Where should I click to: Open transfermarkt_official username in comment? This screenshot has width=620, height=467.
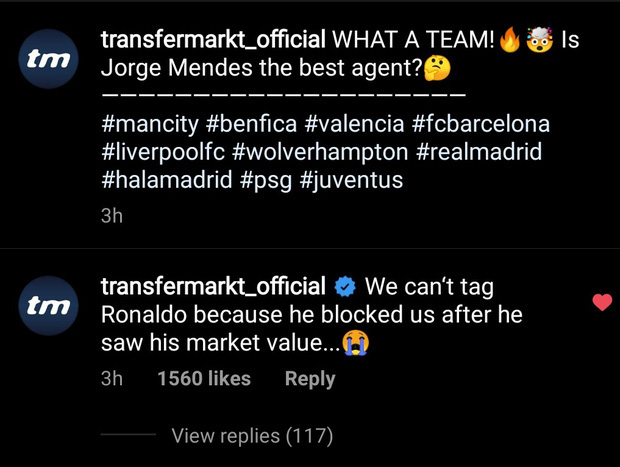pos(214,287)
